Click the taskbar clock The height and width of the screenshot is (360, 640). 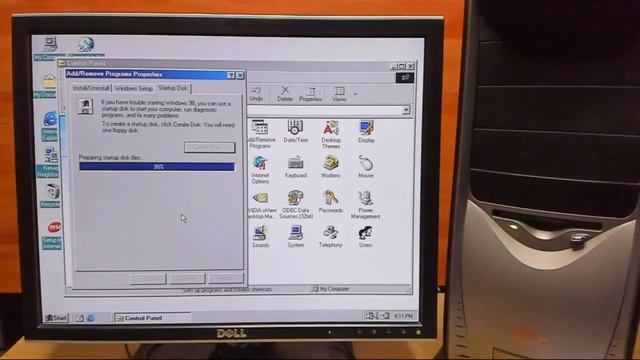tap(404, 316)
